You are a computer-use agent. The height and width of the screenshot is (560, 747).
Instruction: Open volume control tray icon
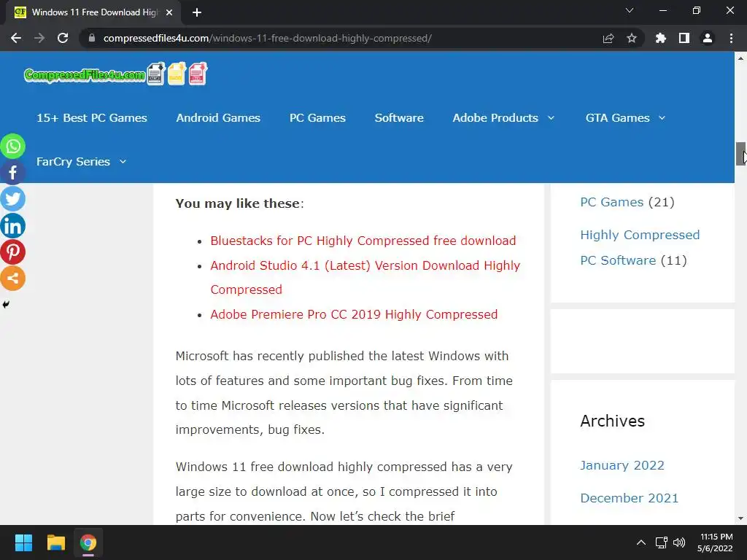[679, 542]
